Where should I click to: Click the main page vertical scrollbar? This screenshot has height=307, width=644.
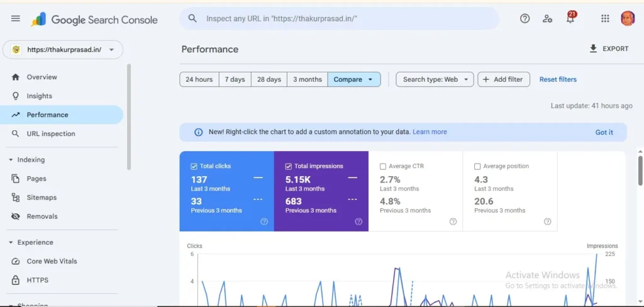pyautogui.click(x=640, y=170)
